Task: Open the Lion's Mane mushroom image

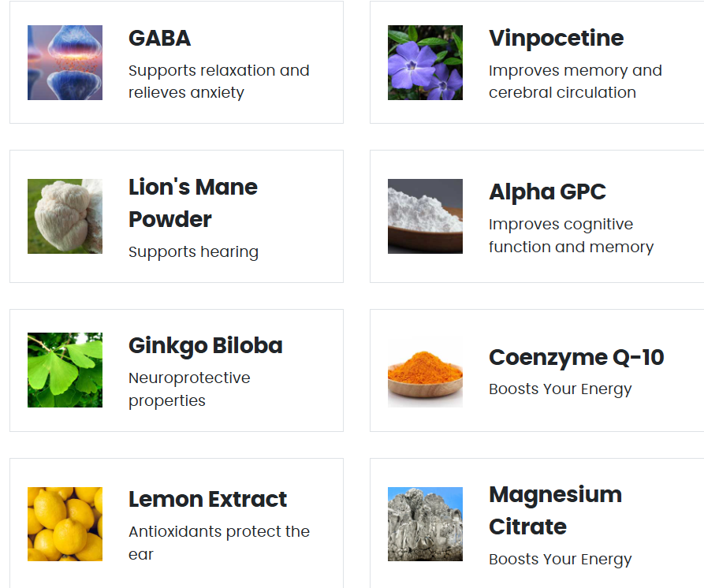Action: 65,216
